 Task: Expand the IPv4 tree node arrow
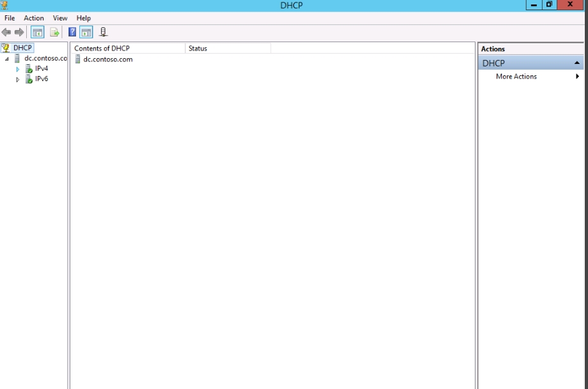18,69
